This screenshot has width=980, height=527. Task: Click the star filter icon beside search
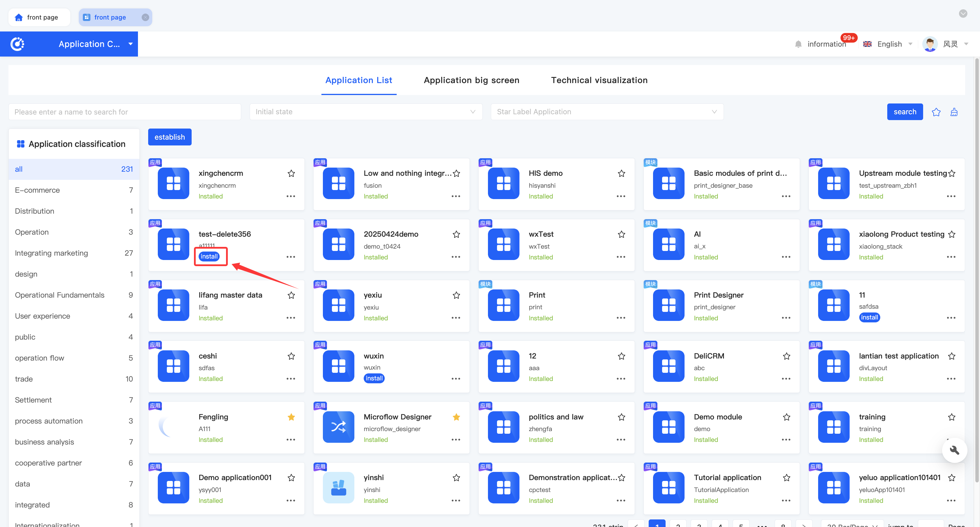tap(936, 112)
